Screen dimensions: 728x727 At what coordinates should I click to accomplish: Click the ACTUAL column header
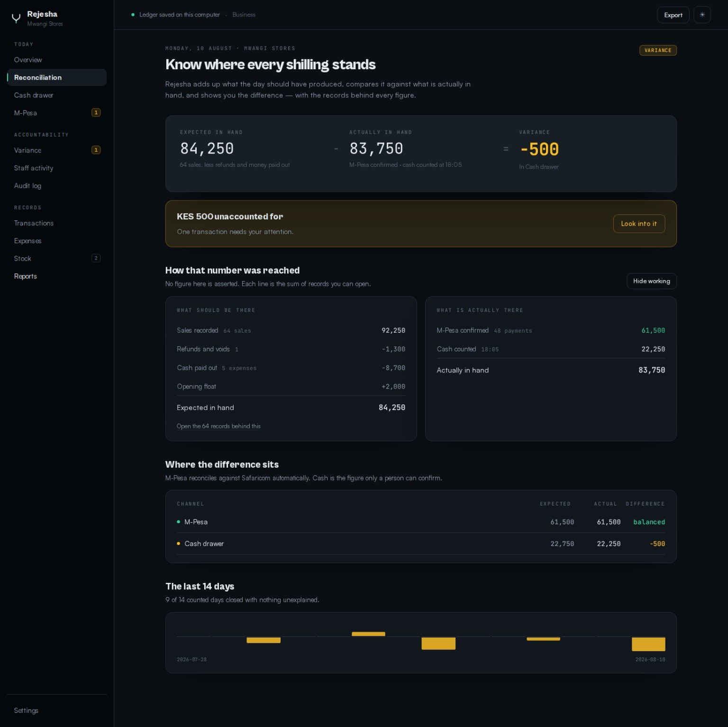click(x=605, y=504)
